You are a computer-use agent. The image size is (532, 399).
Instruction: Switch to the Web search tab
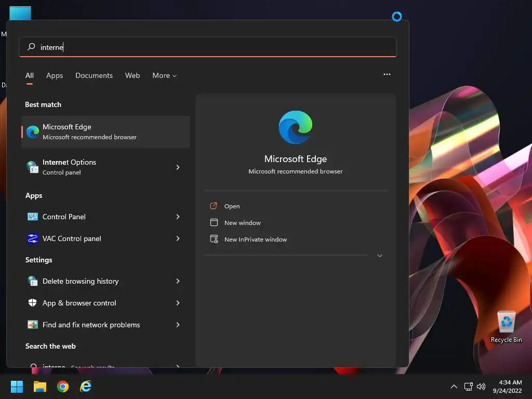132,75
